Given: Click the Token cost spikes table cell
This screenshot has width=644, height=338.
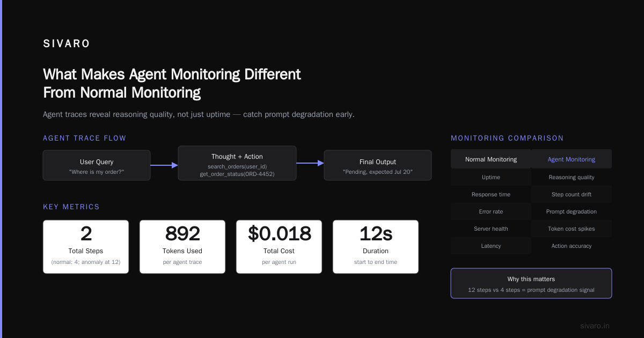Looking at the screenshot, I should tap(572, 229).
